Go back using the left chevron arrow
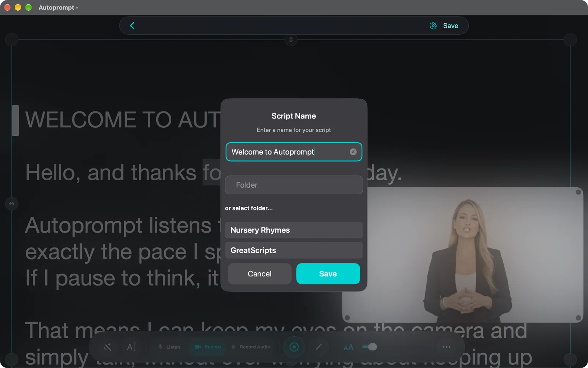The width and height of the screenshot is (588, 368). pyautogui.click(x=132, y=25)
